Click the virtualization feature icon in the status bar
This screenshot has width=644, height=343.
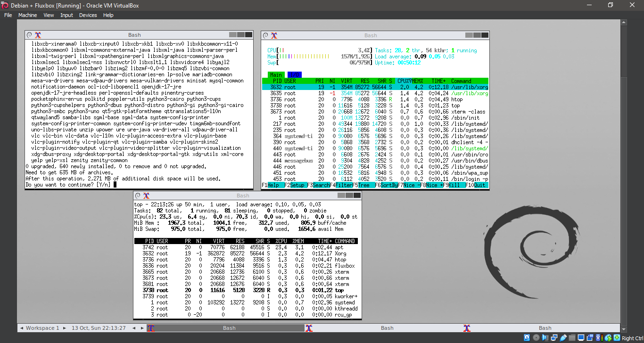[x=599, y=337]
